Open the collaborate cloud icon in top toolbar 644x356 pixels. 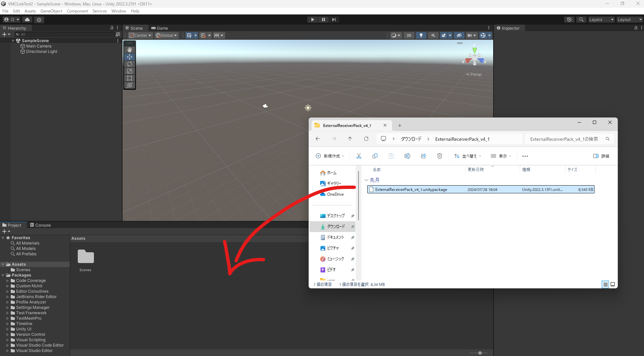pyautogui.click(x=27, y=20)
